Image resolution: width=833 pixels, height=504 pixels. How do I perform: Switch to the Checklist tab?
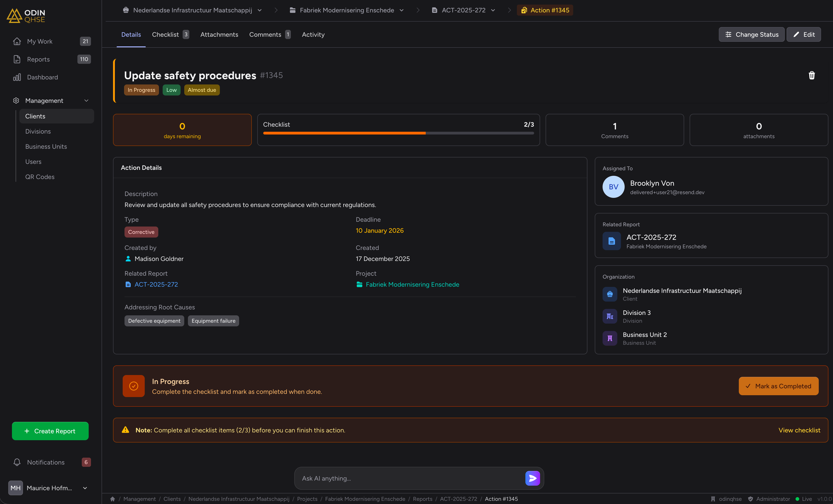coord(165,34)
